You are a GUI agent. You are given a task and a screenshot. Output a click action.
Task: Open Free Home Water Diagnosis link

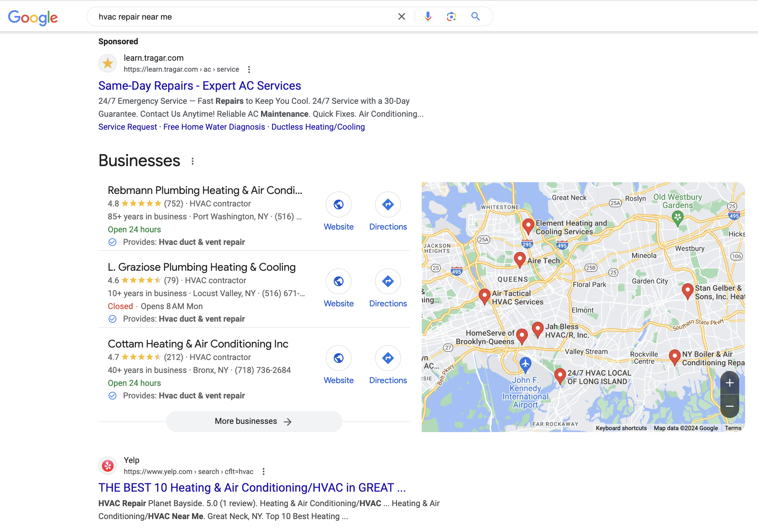tap(214, 127)
